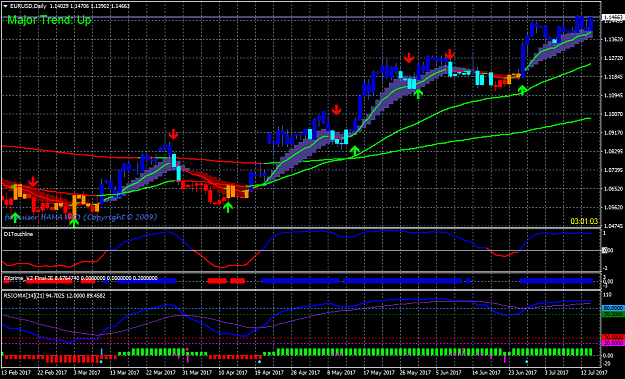Click the 26 May 2017 date label
The height and width of the screenshot is (379, 625).
[x=415, y=373]
